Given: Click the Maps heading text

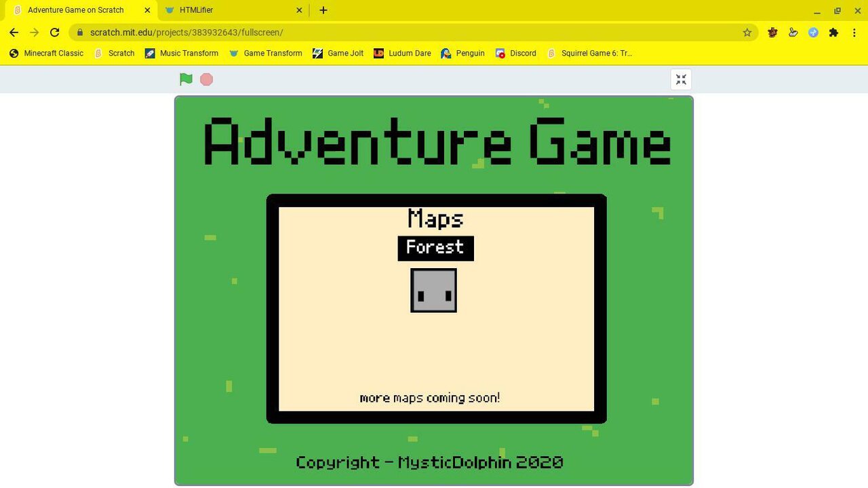Looking at the screenshot, I should pyautogui.click(x=435, y=219).
